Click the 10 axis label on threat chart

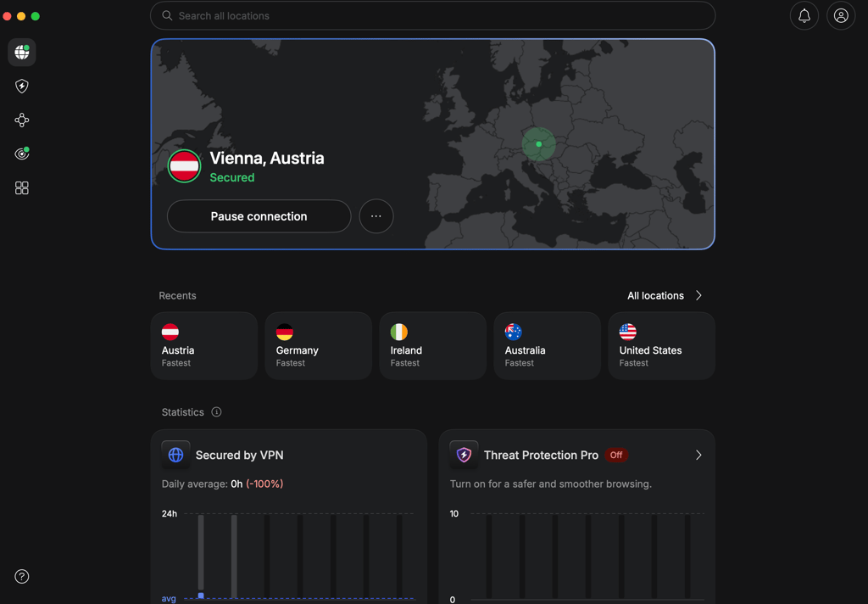[x=454, y=514]
